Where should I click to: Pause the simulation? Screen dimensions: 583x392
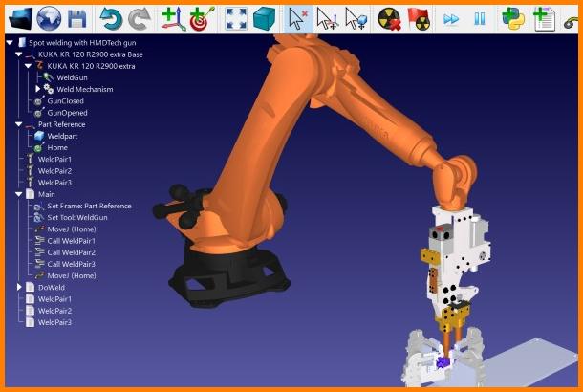click(480, 18)
